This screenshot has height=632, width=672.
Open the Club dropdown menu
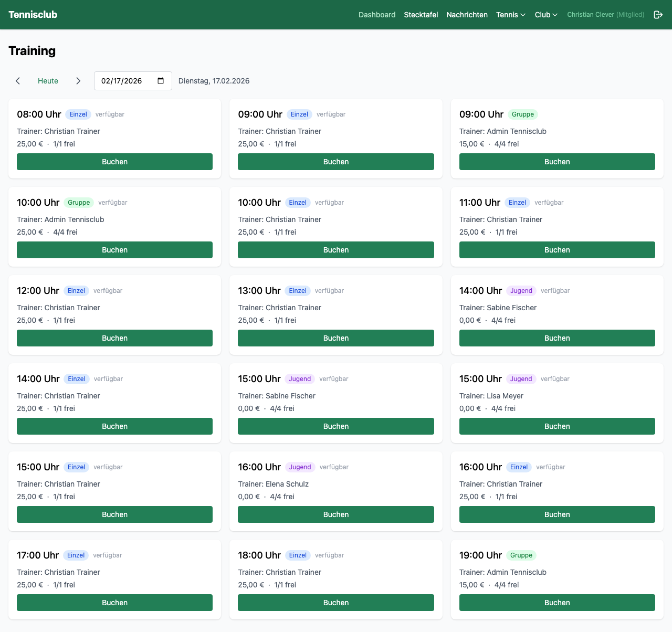coord(545,15)
